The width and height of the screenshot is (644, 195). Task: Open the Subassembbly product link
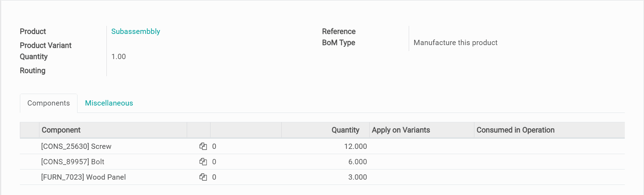click(135, 31)
